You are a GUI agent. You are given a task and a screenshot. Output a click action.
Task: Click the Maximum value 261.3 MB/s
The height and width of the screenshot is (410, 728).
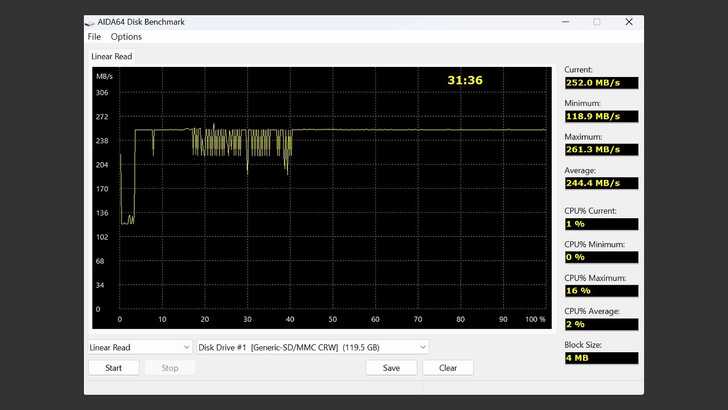(600, 150)
